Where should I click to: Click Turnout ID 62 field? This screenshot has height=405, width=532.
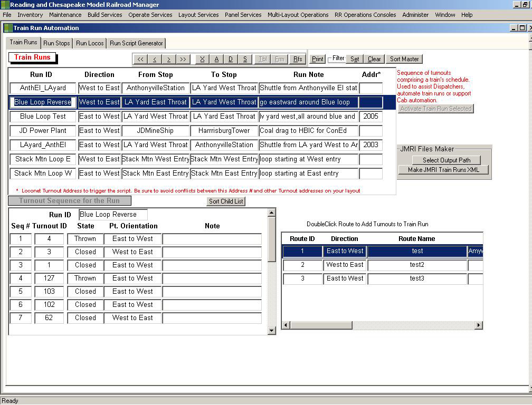pos(49,318)
